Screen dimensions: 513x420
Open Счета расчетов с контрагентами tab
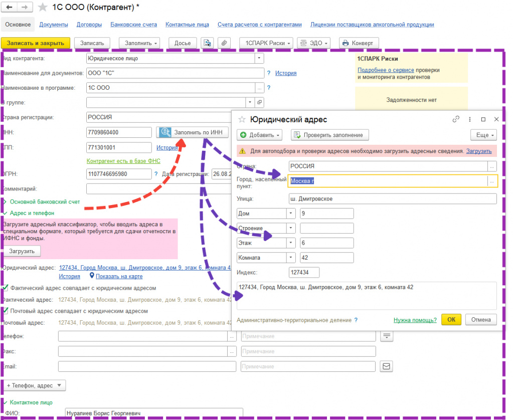(x=260, y=25)
